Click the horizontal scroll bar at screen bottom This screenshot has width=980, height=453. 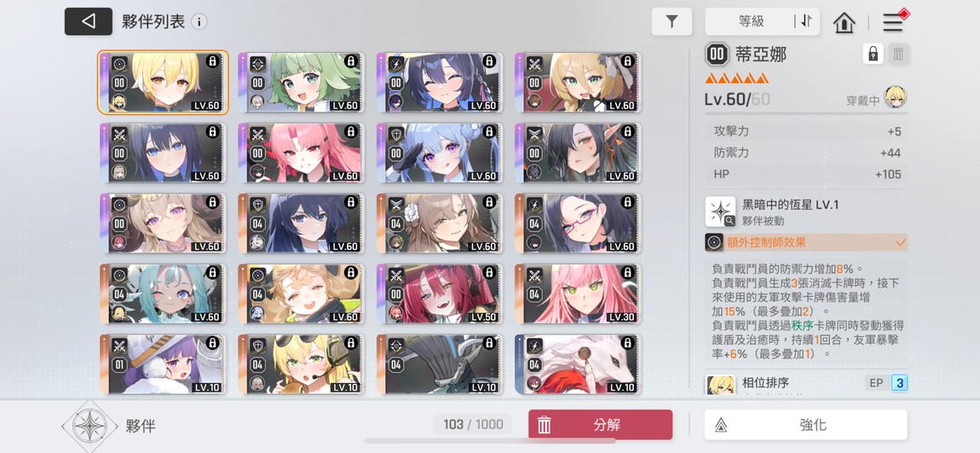pyautogui.click(x=490, y=441)
